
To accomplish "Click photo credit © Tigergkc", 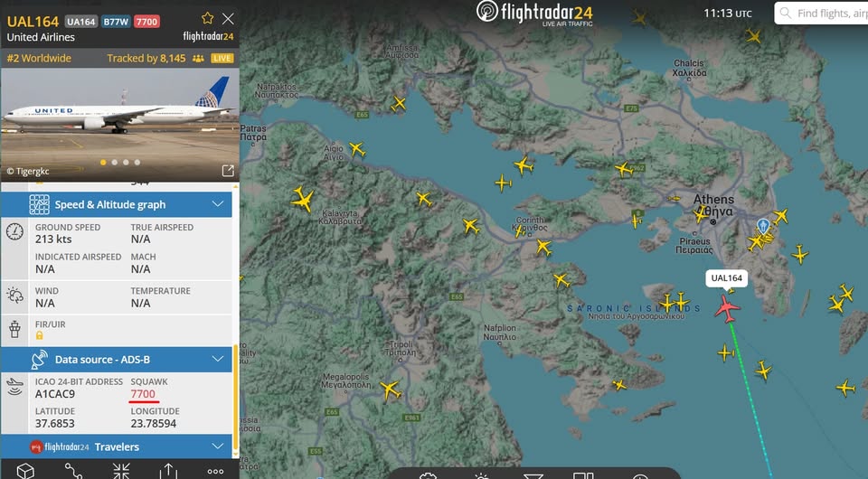I will pyautogui.click(x=28, y=172).
